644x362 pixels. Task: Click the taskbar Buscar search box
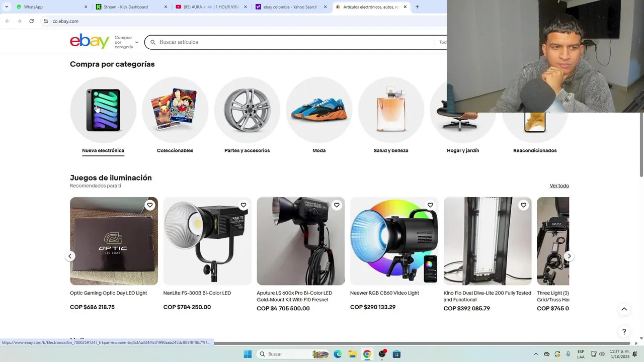(293, 354)
